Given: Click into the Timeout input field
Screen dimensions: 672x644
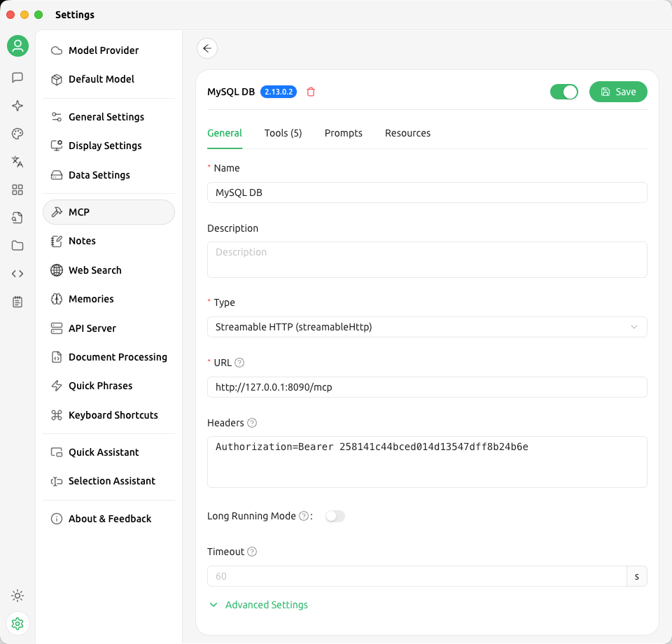Looking at the screenshot, I should 416,576.
